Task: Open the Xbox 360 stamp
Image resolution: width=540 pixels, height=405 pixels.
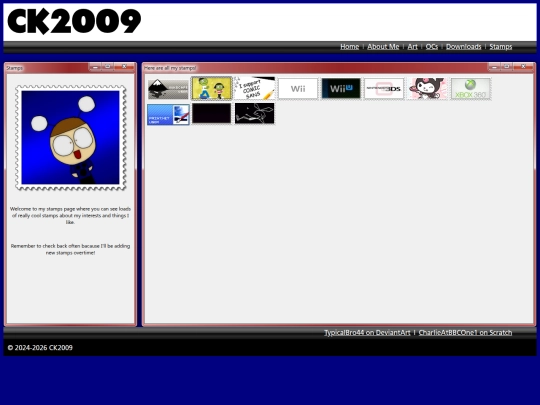Action: click(x=470, y=89)
